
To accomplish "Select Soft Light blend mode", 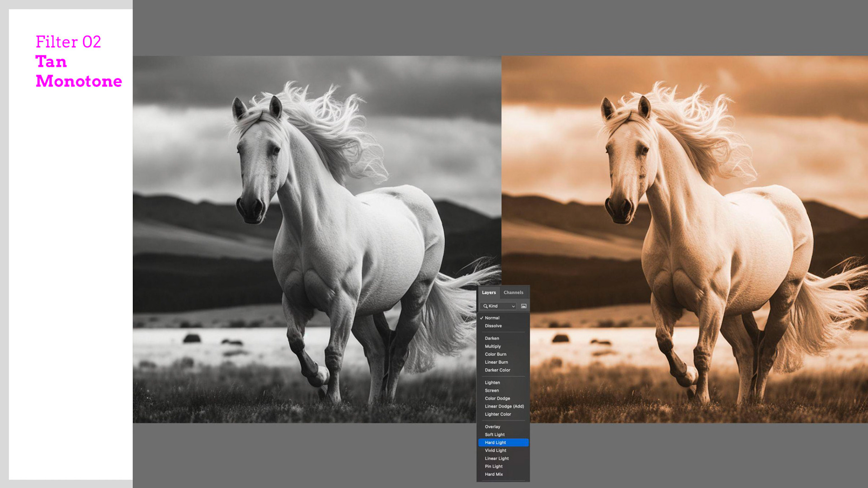I will pos(495,435).
